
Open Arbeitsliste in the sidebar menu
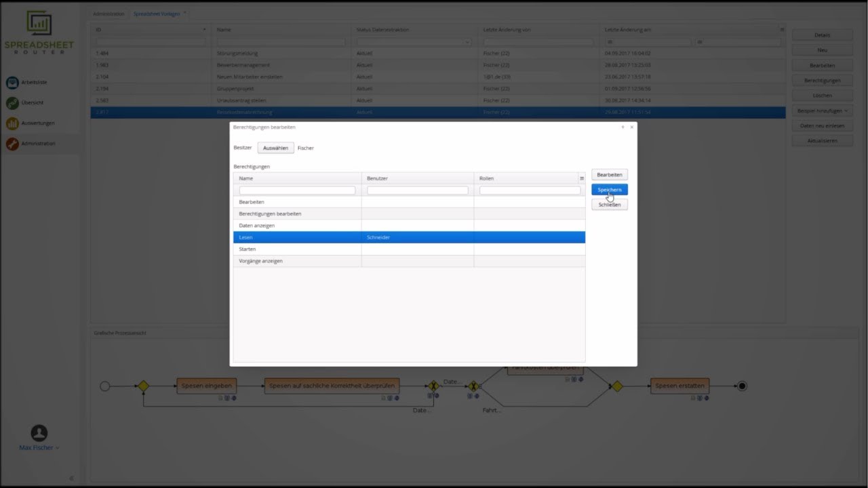(34, 83)
